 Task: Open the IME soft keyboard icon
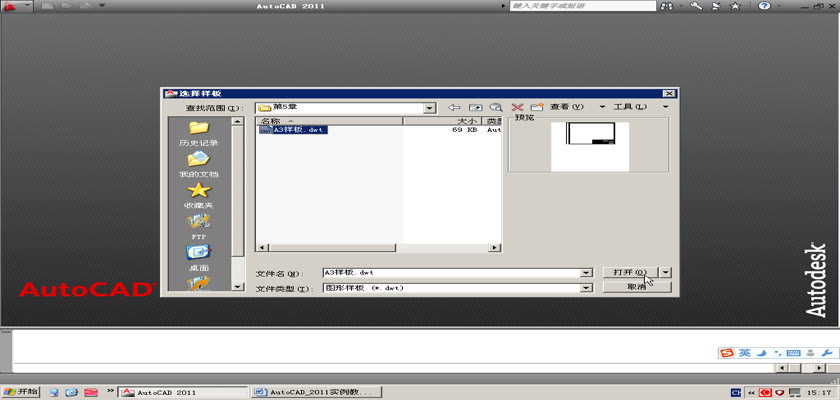click(794, 353)
